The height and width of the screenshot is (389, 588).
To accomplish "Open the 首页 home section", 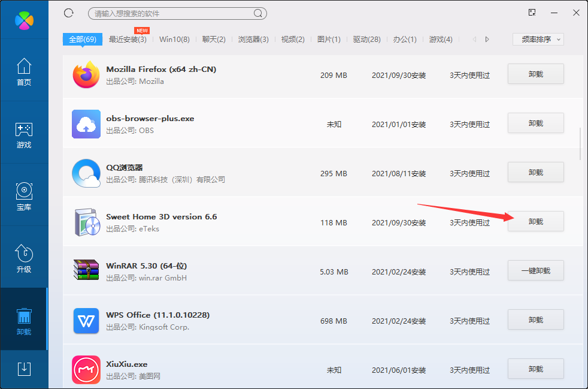I will coord(24,72).
